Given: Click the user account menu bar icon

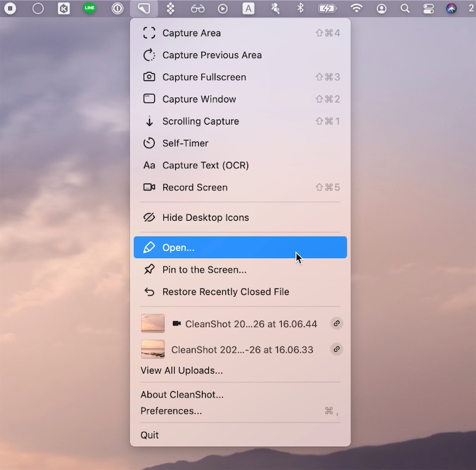Looking at the screenshot, I should point(381,8).
